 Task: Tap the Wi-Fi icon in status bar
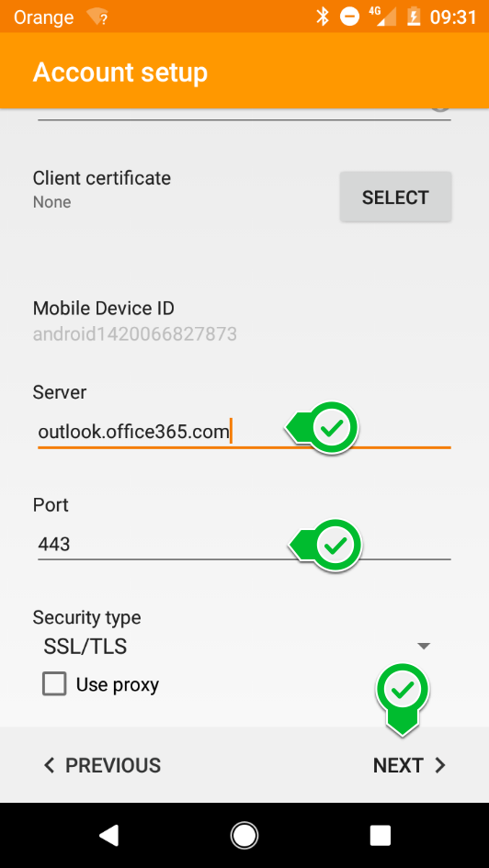tap(97, 17)
